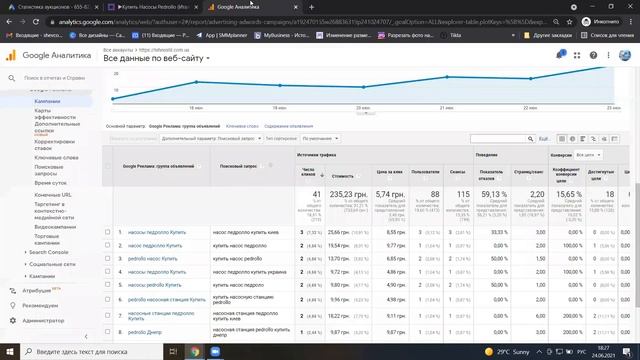The image size is (640, 360).
Task: Open Конечные URL report in sidebar
Action: click(x=53, y=195)
